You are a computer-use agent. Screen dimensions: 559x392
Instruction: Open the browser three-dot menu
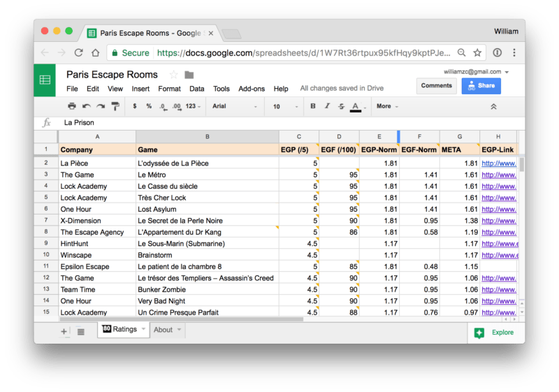[x=514, y=52]
